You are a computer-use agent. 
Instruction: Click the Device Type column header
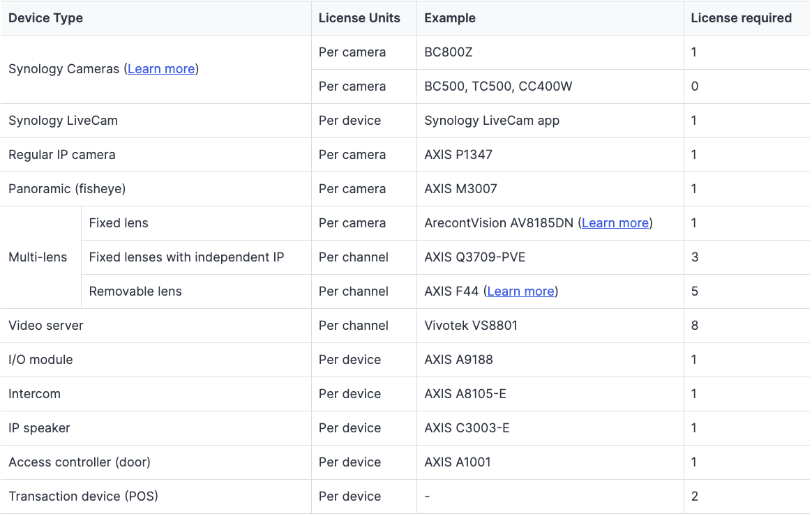point(45,18)
